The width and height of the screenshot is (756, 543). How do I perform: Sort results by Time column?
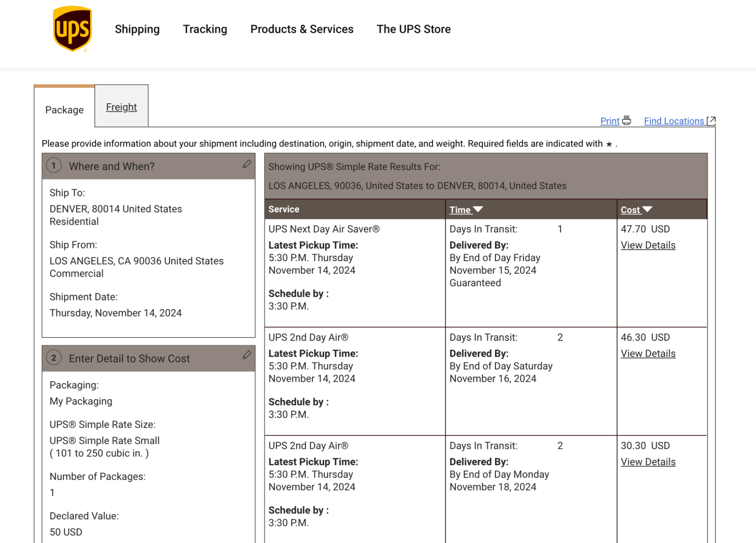click(x=466, y=210)
